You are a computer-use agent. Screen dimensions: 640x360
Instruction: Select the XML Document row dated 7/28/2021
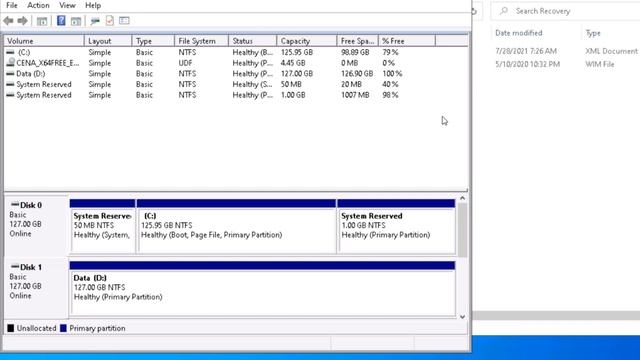coord(567,51)
